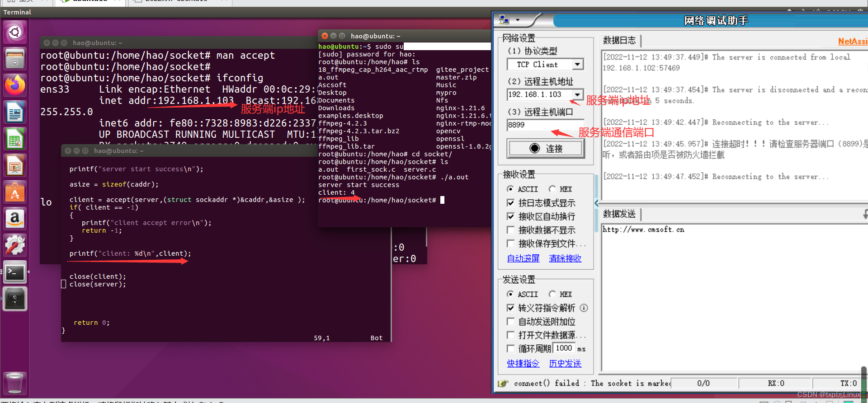Select the Terminal icon in the dock
The width and height of the screenshot is (868, 403).
[x=15, y=272]
